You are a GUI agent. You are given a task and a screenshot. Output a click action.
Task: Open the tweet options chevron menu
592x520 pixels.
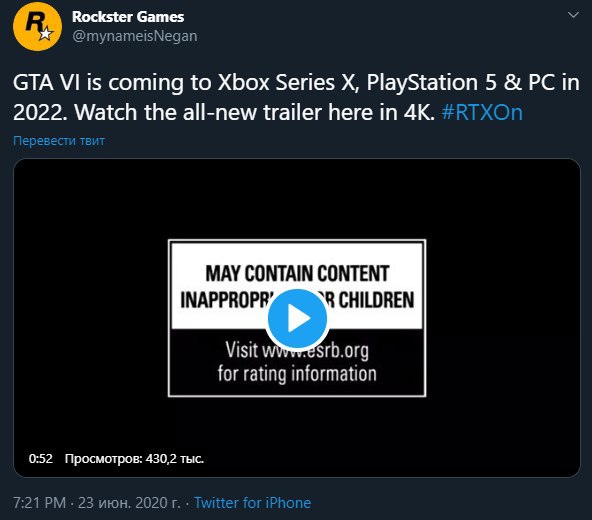click(573, 15)
